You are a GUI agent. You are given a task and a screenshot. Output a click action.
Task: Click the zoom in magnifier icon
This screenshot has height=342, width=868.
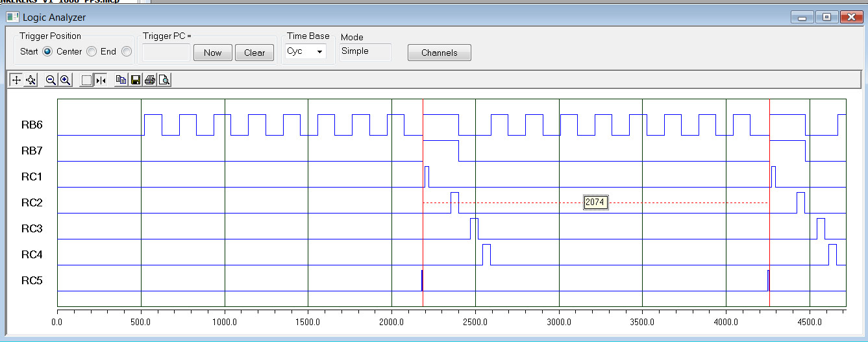click(65, 80)
